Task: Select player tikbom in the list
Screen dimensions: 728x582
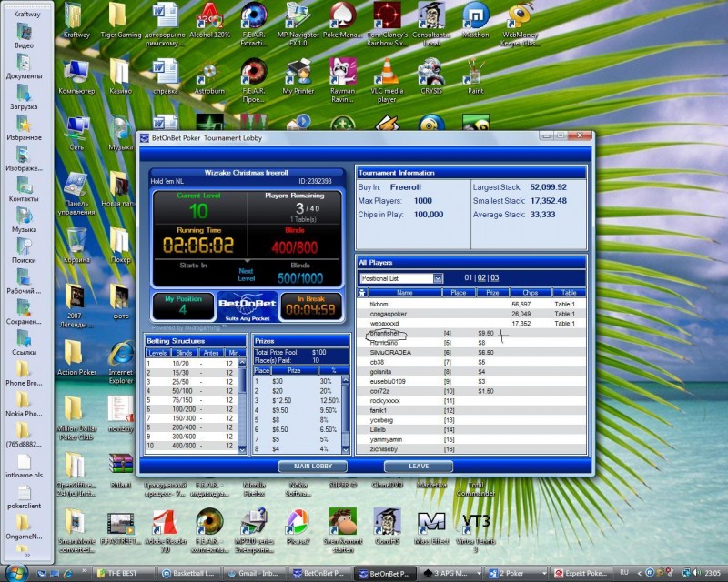Action: [471, 304]
